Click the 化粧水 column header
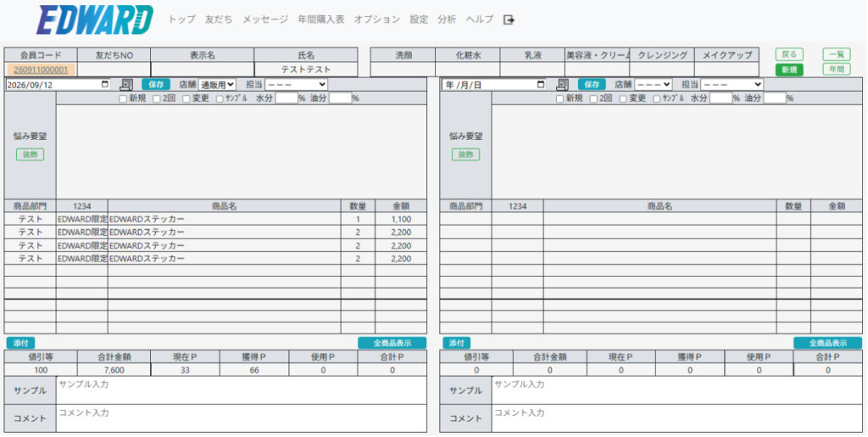The height and width of the screenshot is (437, 868). [x=467, y=55]
